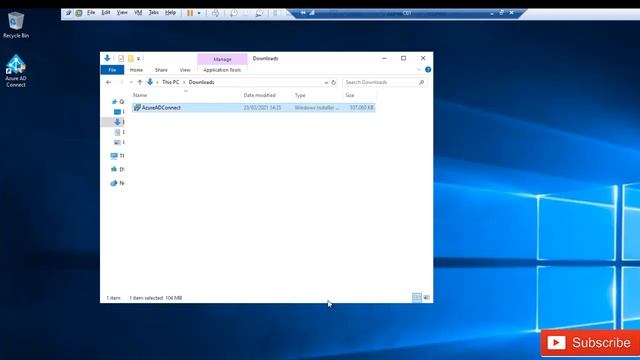This screenshot has width=640, height=360.
Task: Select DVD drive icon in navigation pane
Action: 114,169
